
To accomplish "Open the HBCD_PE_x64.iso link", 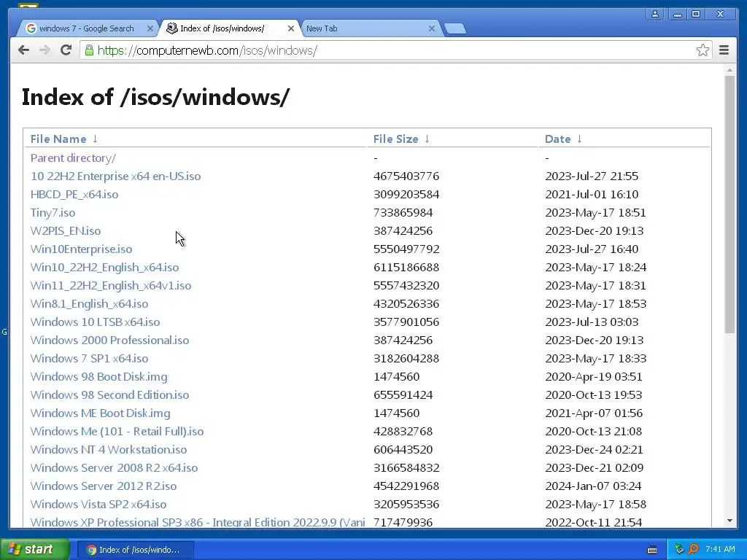I will (x=74, y=195).
